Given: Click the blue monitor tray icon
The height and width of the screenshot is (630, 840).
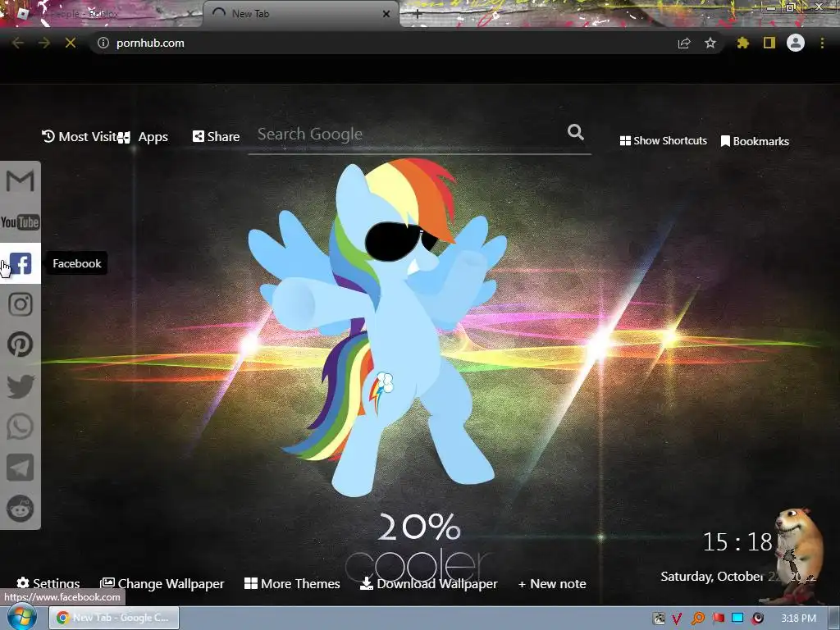Looking at the screenshot, I should tap(737, 619).
